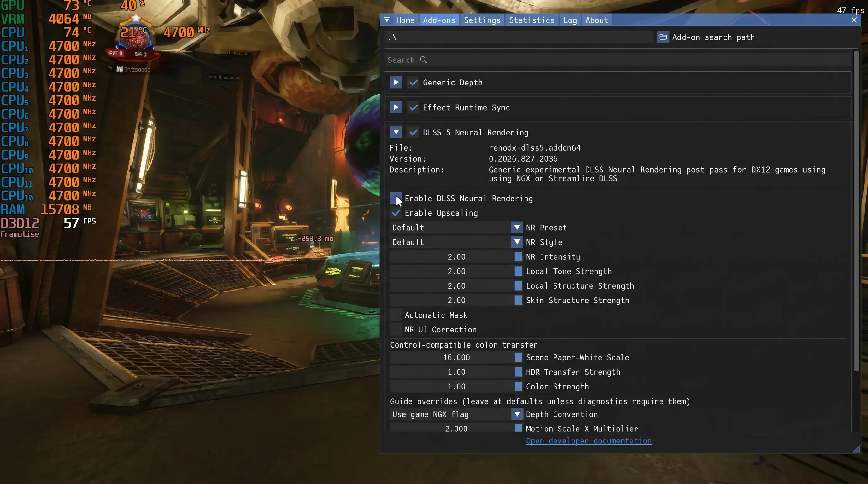Collapse the overlay window with the title arrow
The image size is (868, 484).
pyautogui.click(x=387, y=20)
